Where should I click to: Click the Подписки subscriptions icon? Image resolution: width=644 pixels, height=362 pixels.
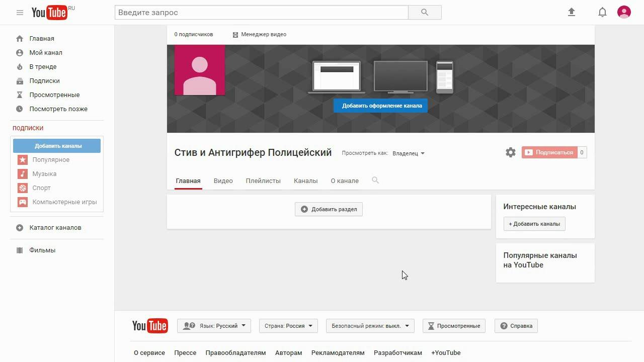pyautogui.click(x=20, y=81)
